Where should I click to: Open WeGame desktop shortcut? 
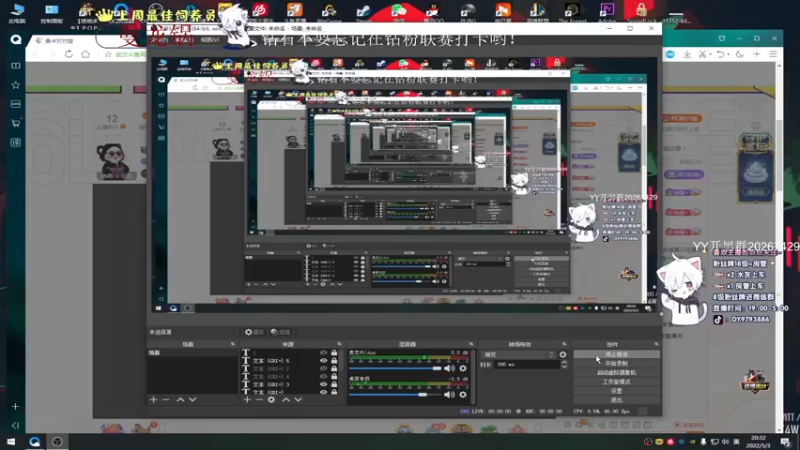(329, 12)
